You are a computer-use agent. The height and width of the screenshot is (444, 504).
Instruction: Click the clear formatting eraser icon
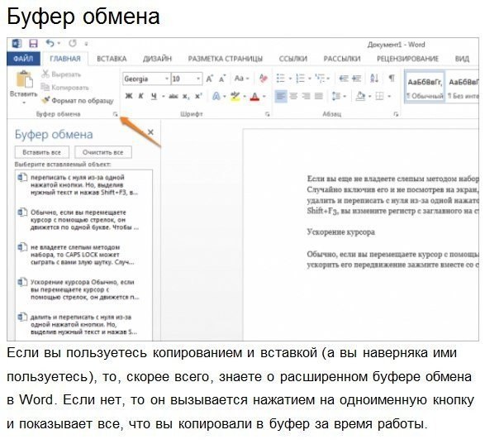(263, 79)
